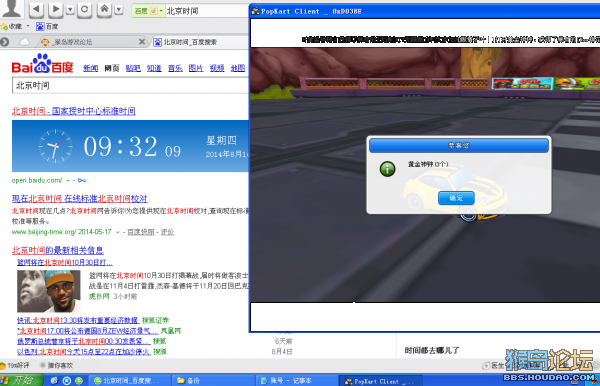Click the 评价 link next to 百度快照
The width and height of the screenshot is (600, 386).
(167, 232)
